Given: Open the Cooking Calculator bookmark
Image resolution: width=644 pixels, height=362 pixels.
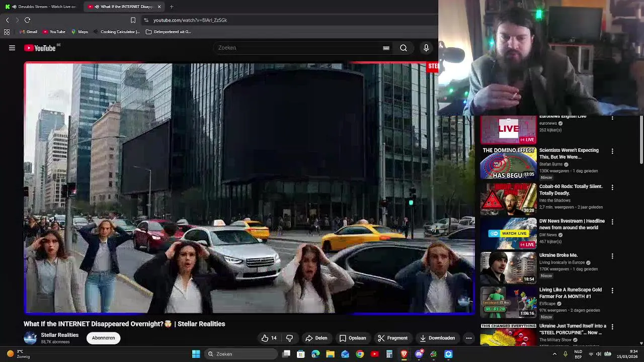Looking at the screenshot, I should [116, 32].
